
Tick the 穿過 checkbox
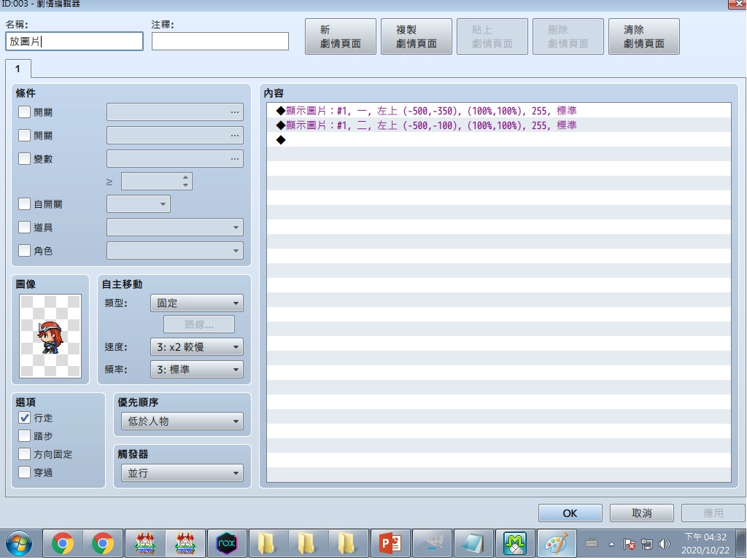24,472
